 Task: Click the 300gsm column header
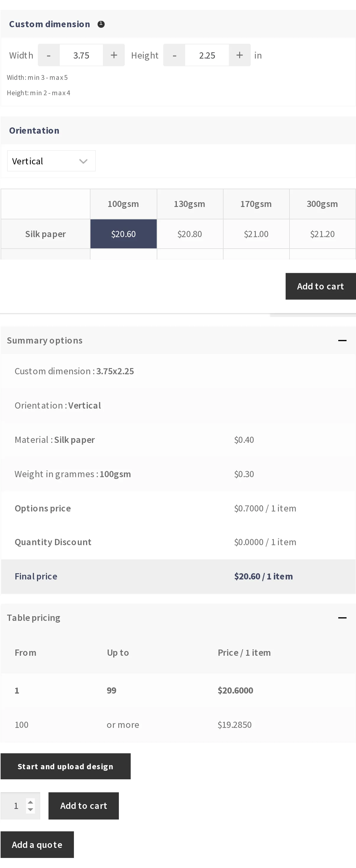click(x=323, y=204)
